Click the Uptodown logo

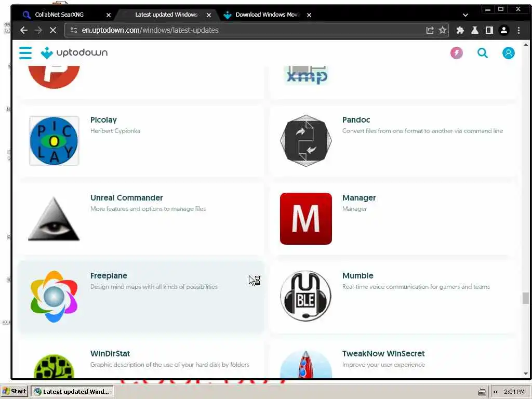(x=74, y=53)
